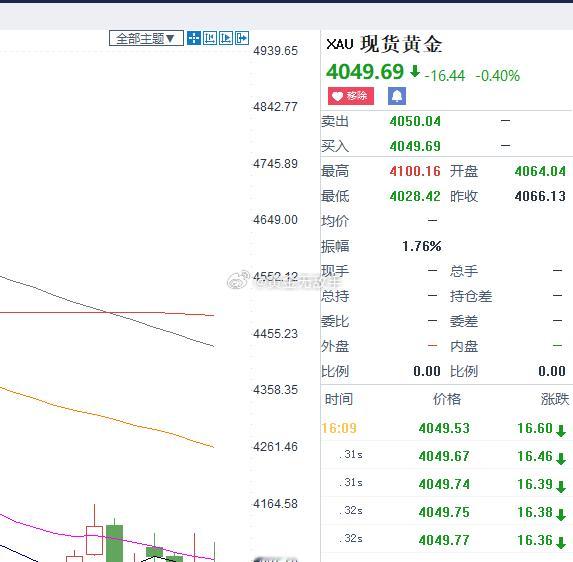Click the main price 4049.69
This screenshot has width=573, height=562.
click(x=365, y=72)
